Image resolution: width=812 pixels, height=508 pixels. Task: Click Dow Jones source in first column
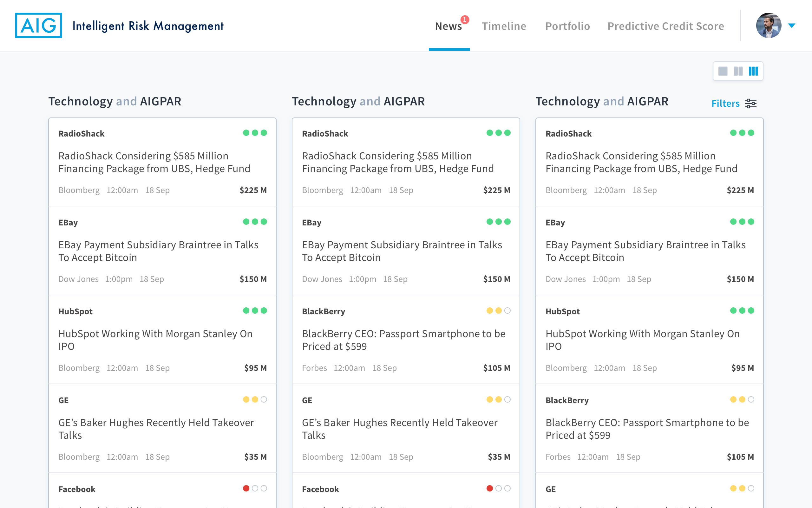point(79,279)
